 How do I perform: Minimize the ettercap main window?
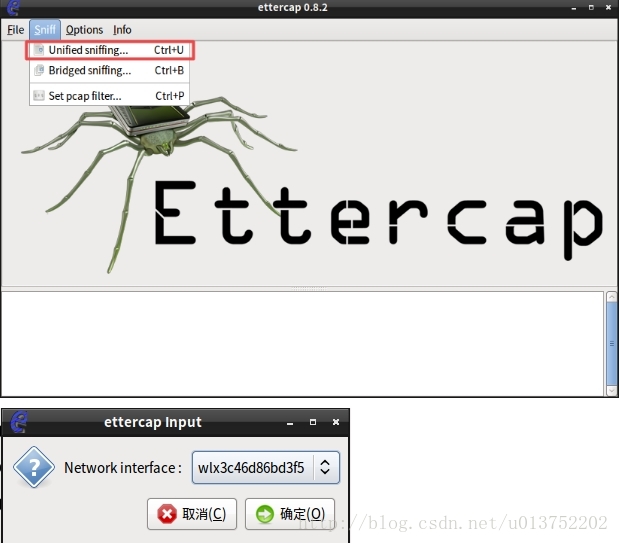(574, 8)
